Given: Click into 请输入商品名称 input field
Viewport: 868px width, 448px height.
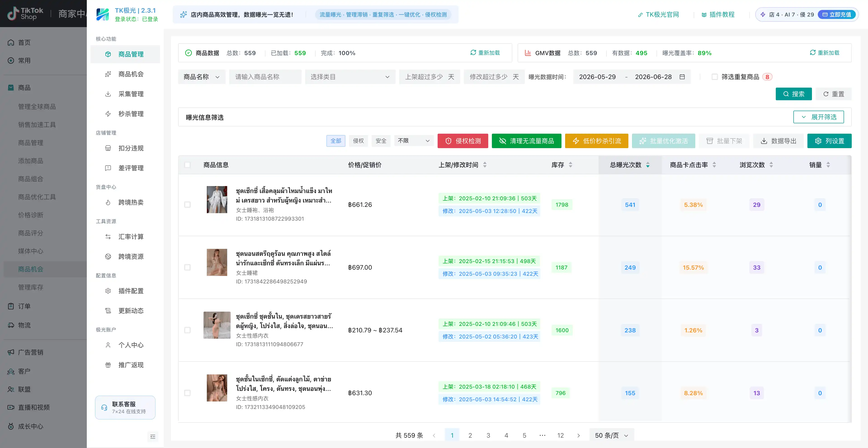Looking at the screenshot, I should coord(265,77).
